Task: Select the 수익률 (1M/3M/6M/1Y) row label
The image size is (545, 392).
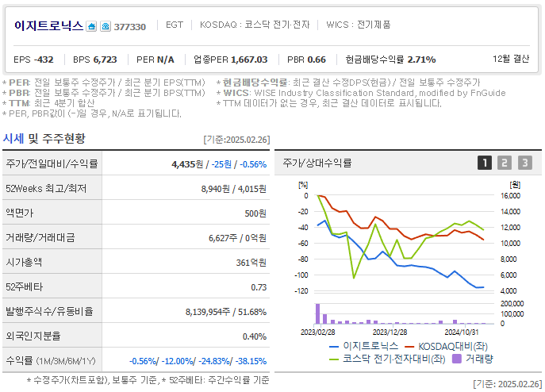Action: [51, 361]
